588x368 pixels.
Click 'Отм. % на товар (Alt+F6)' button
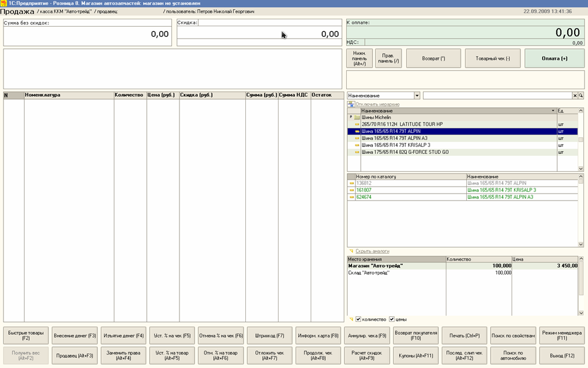tap(221, 355)
